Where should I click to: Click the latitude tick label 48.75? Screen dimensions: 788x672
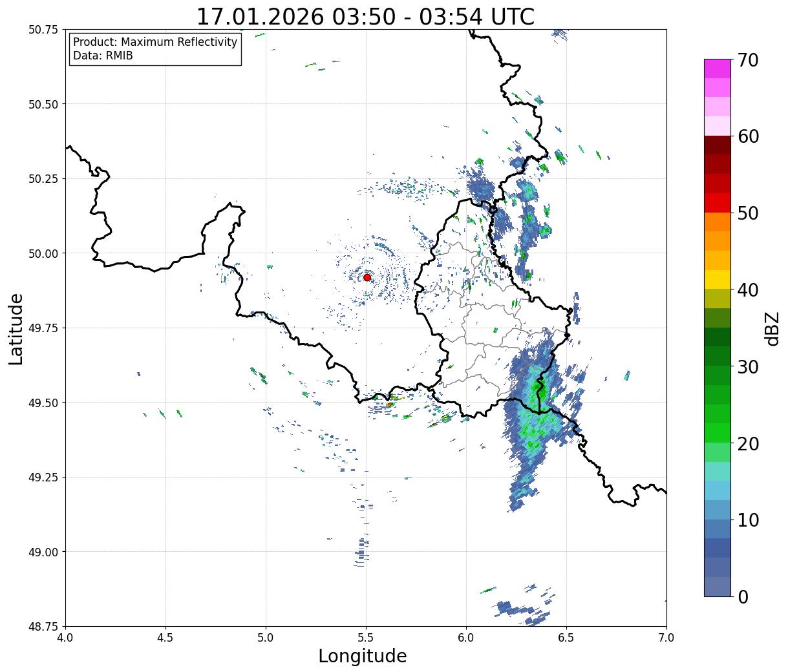pos(43,626)
